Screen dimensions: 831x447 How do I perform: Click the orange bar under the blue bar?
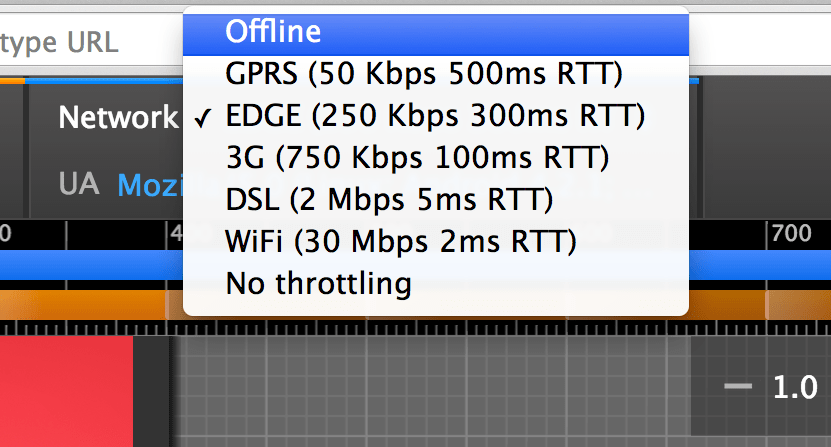pos(90,302)
